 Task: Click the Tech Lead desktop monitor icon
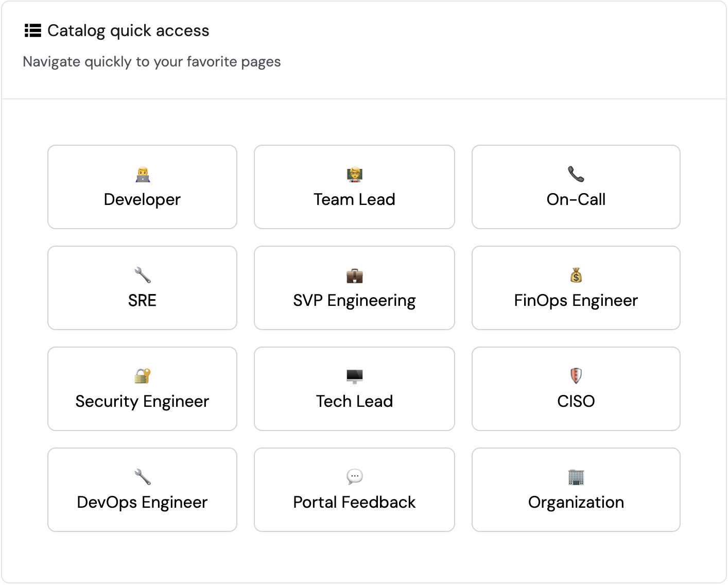point(354,376)
